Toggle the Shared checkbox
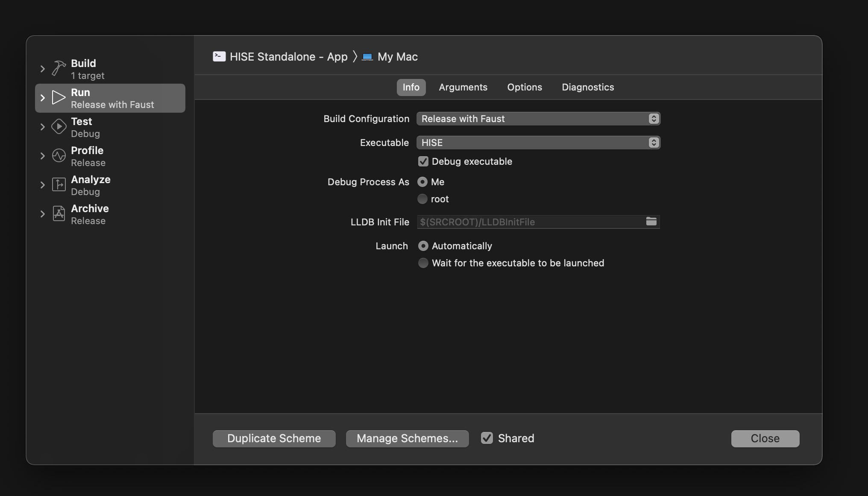Screen dimensions: 868x496 point(487,438)
